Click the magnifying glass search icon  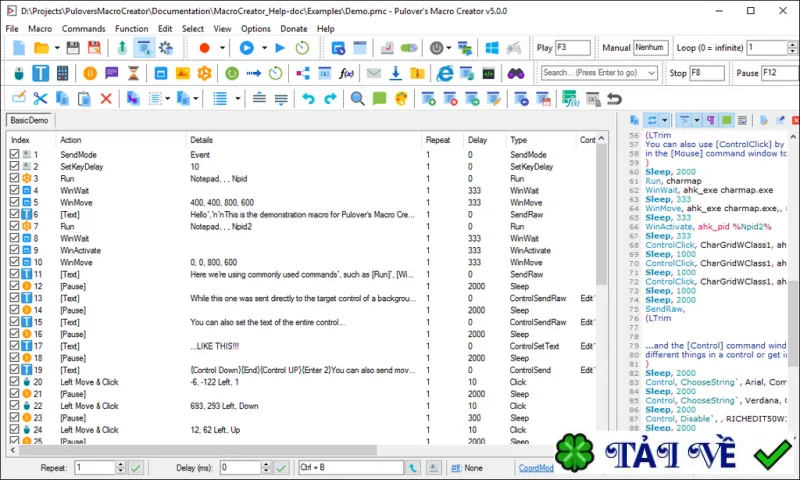[x=357, y=98]
